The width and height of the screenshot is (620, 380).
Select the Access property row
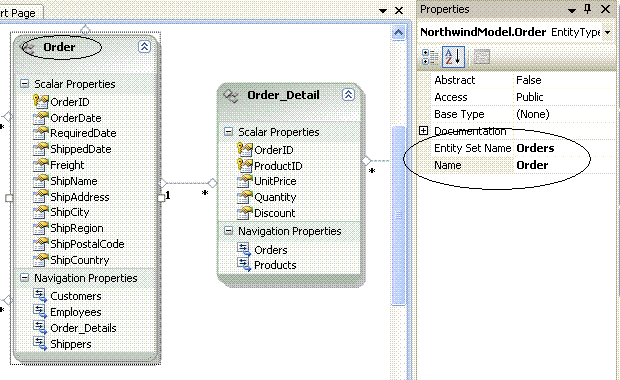(x=523, y=97)
